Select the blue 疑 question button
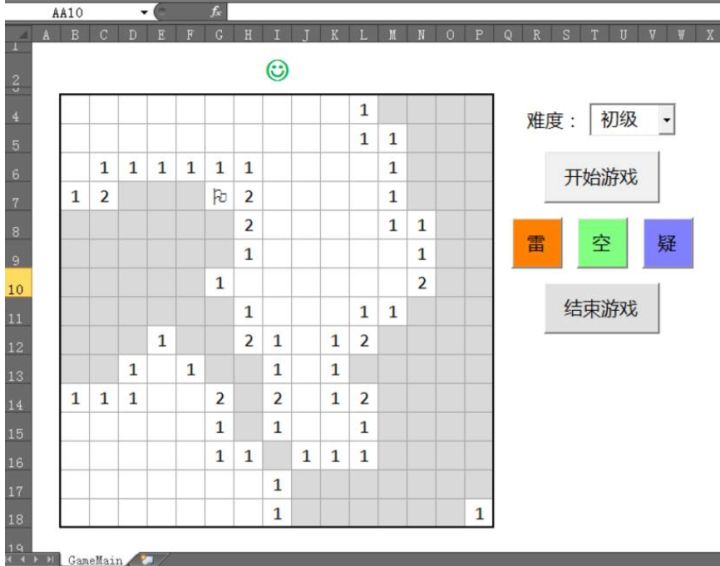Screen dimensions: 720x566 tap(668, 243)
